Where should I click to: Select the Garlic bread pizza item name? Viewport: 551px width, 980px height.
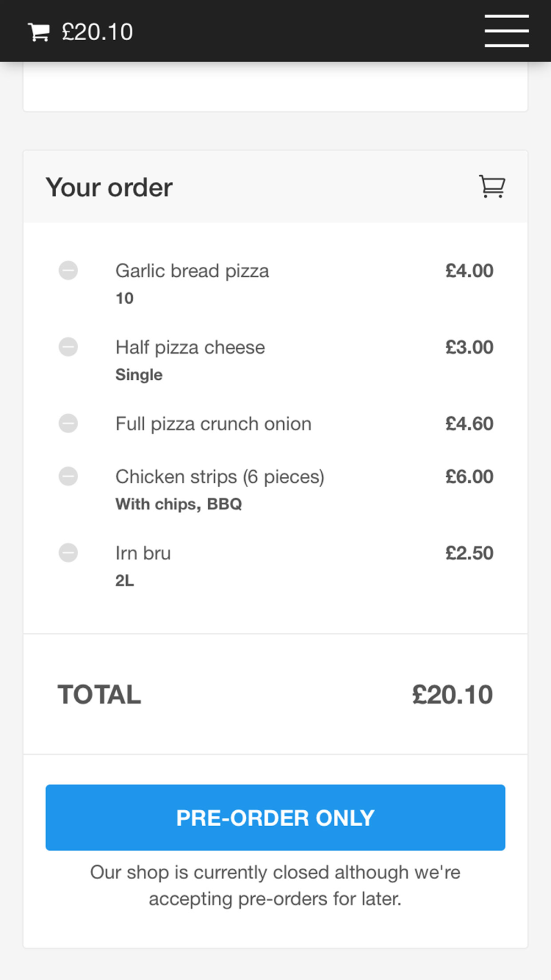[192, 271]
